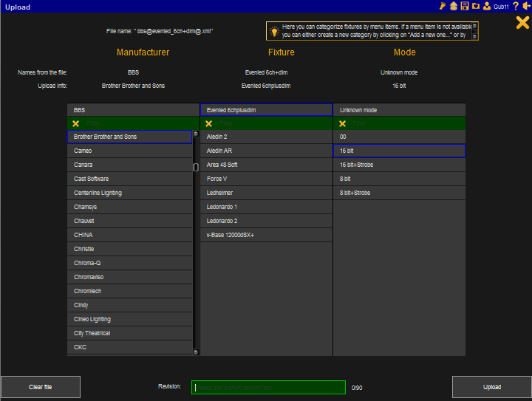The image size is (532, 401).
Task: Select Ledheimer fixture
Action: click(x=266, y=193)
